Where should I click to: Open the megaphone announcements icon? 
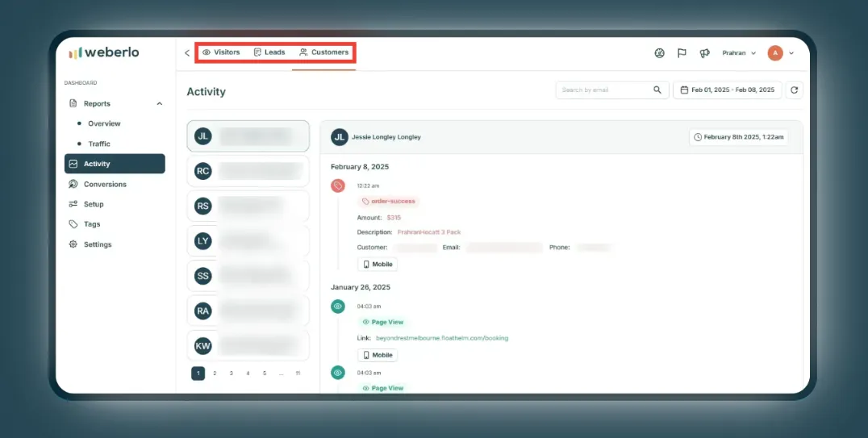tap(705, 53)
